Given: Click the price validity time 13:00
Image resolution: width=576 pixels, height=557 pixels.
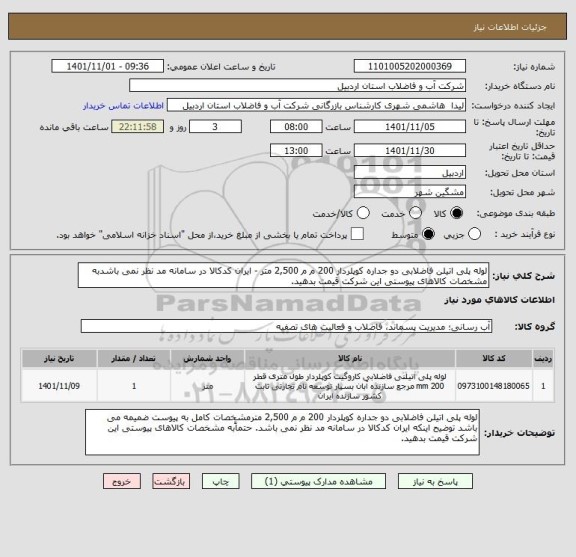Looking at the screenshot, I should (x=296, y=150).
